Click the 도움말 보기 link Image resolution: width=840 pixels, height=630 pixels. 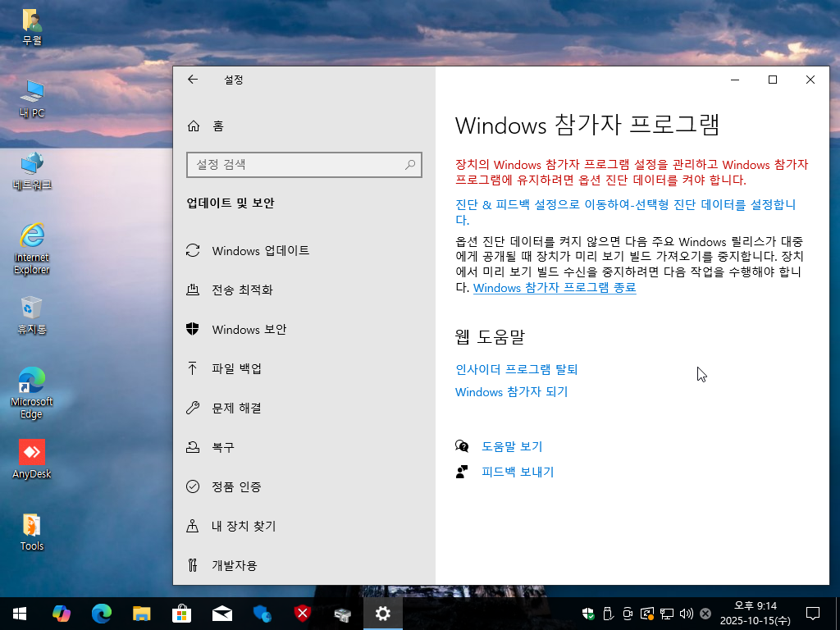coord(512,446)
